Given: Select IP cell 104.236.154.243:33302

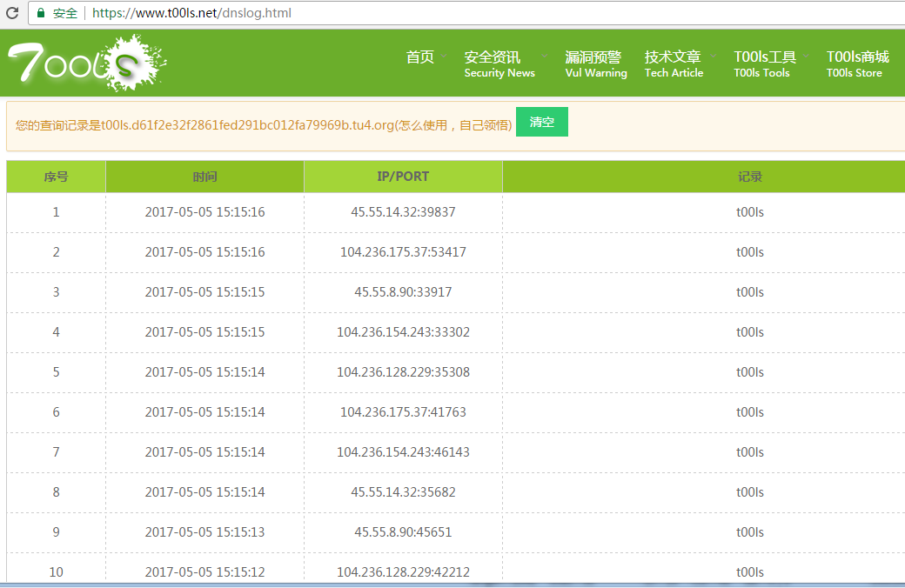Looking at the screenshot, I should (403, 331).
